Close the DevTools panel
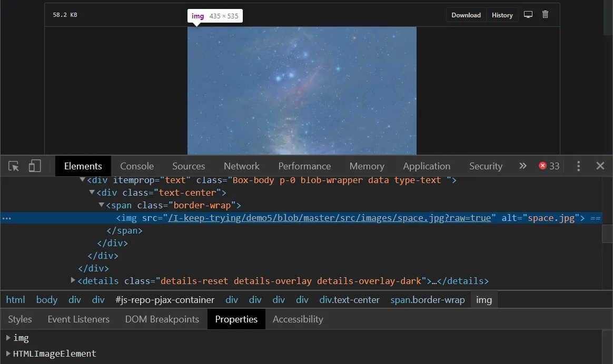613x364 pixels. (x=600, y=166)
